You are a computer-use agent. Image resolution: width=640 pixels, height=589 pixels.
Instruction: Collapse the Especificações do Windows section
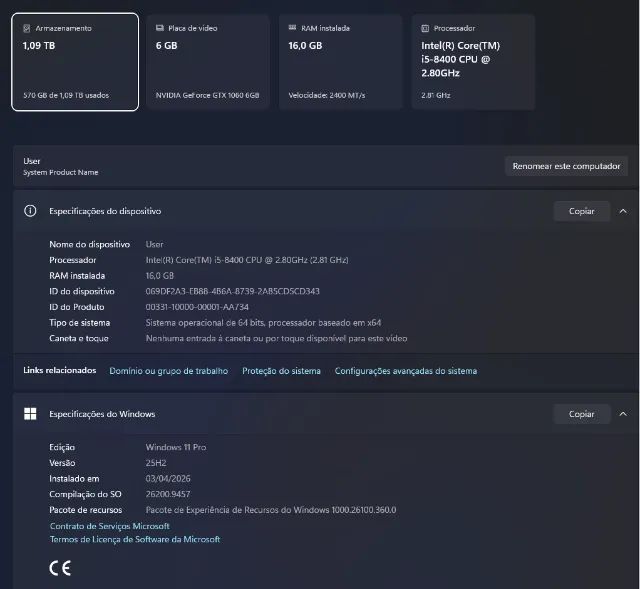623,414
